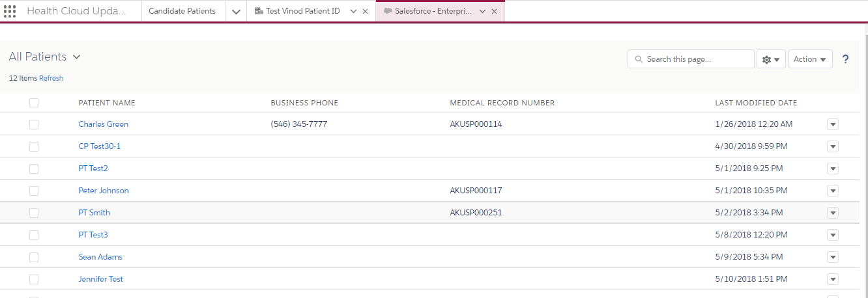Tick the PT Test3 row checkbox
868x298 pixels.
click(x=34, y=235)
